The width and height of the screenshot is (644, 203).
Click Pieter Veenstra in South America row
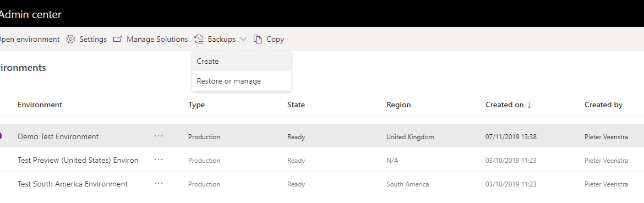606,184
